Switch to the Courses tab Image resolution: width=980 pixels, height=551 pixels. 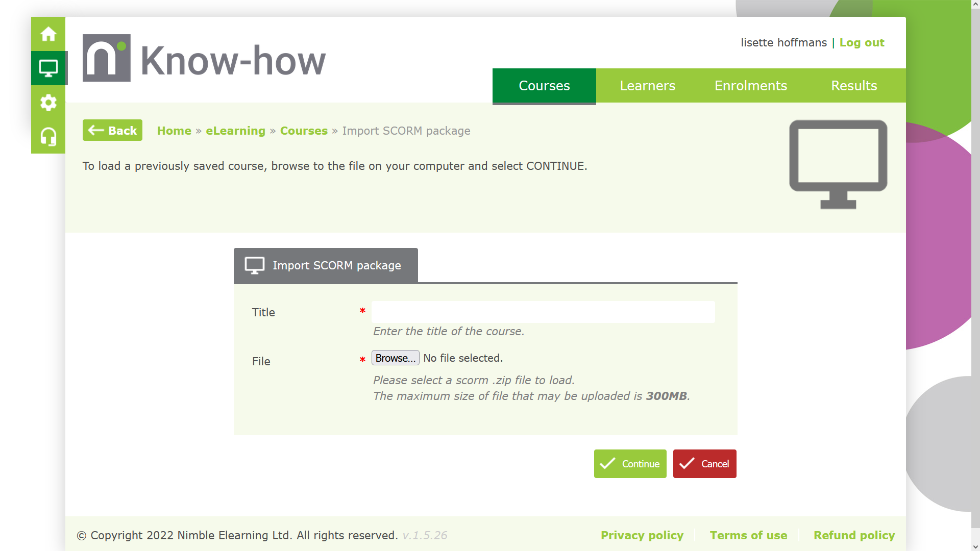click(544, 86)
